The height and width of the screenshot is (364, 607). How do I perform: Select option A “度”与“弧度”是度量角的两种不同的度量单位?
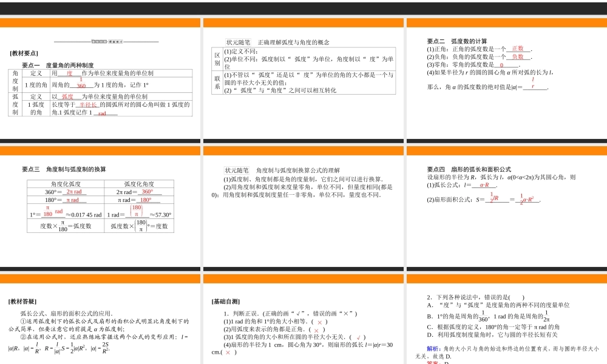point(498,305)
